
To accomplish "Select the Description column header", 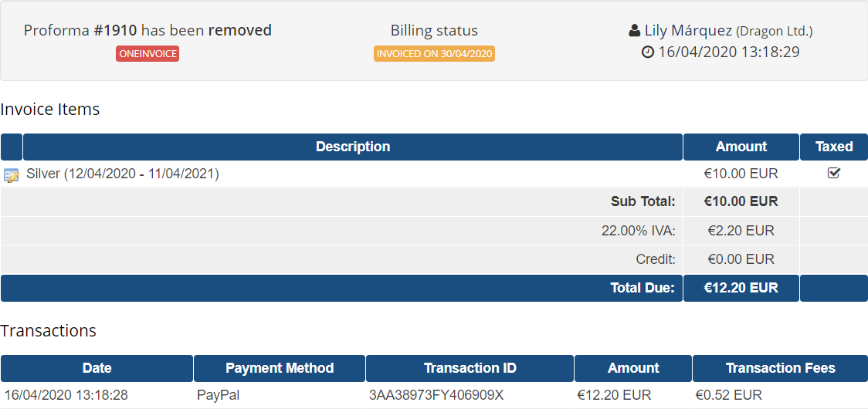I will click(x=353, y=147).
